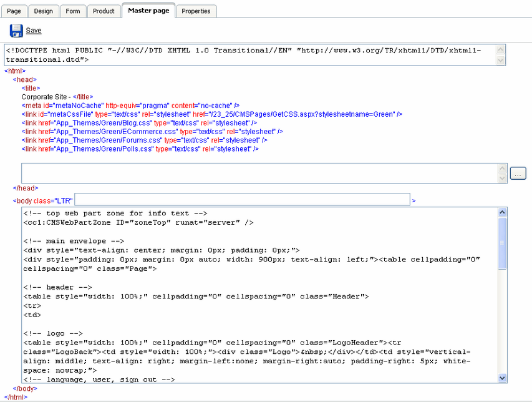Click the 'main envelope' comment line
This screenshot has width=532, height=402.
tap(74, 241)
